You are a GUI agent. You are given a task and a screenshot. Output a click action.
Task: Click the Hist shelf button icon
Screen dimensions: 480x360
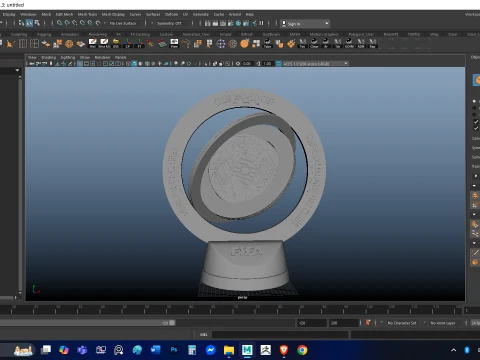[x=92, y=44]
